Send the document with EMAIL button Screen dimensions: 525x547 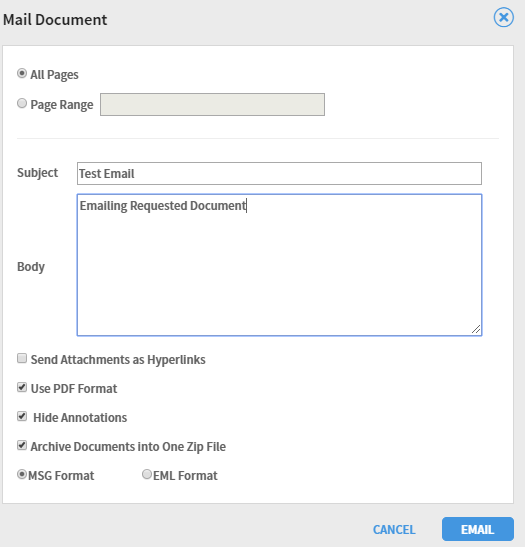point(478,529)
